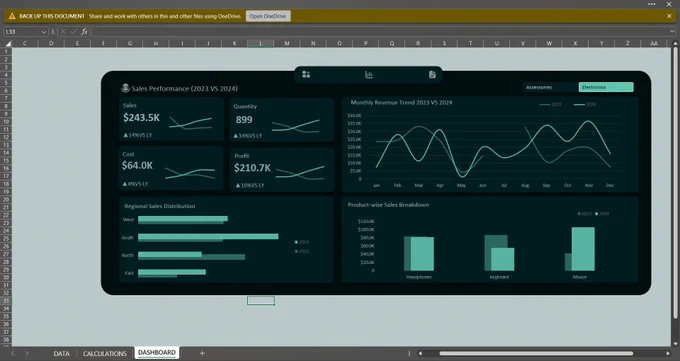The width and height of the screenshot is (680, 361).
Task: Click the tab bar split handle dots
Action: click(x=409, y=354)
